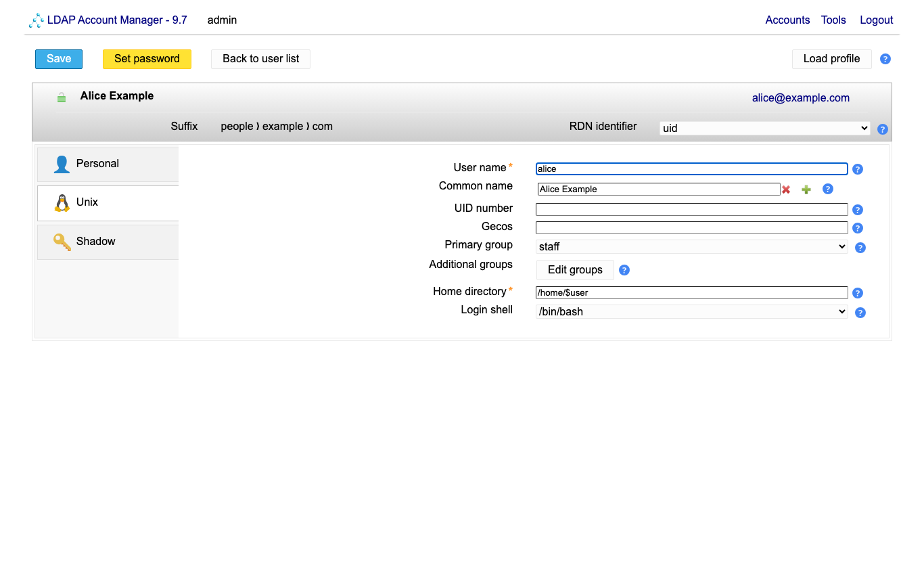The width and height of the screenshot is (924, 582).
Task: Click the green lock icon beside Alice Example
Action: pos(62,97)
